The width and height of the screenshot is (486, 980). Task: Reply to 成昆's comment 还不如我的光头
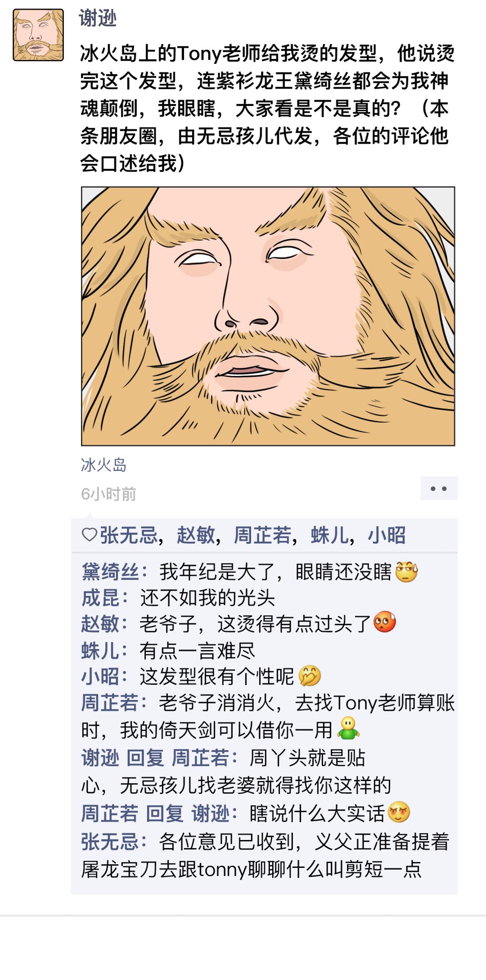207,598
